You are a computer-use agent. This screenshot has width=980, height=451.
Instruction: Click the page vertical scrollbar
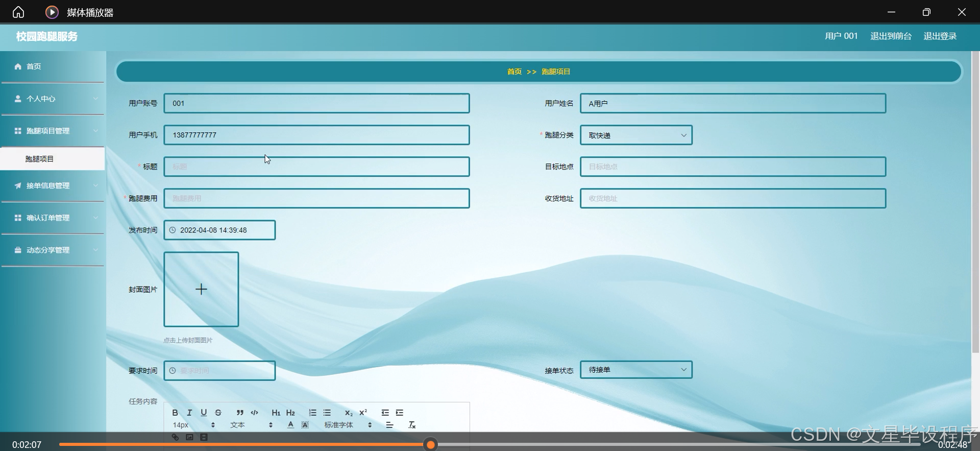[975, 202]
